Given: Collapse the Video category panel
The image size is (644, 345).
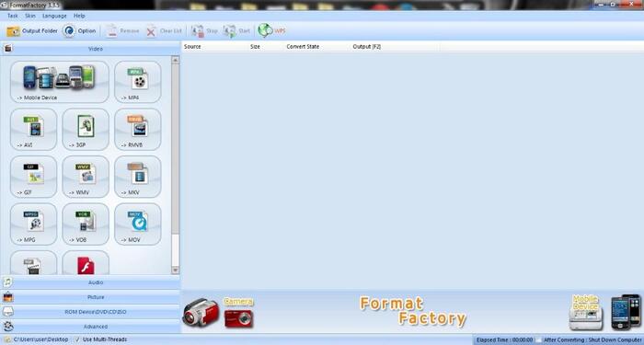Looking at the screenshot, I should pyautogui.click(x=90, y=49).
